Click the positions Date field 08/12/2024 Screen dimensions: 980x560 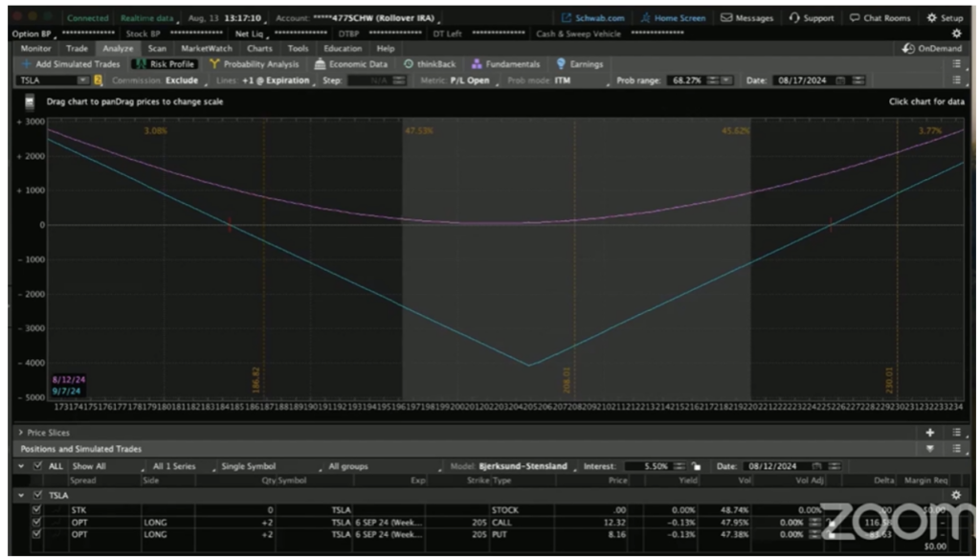777,466
